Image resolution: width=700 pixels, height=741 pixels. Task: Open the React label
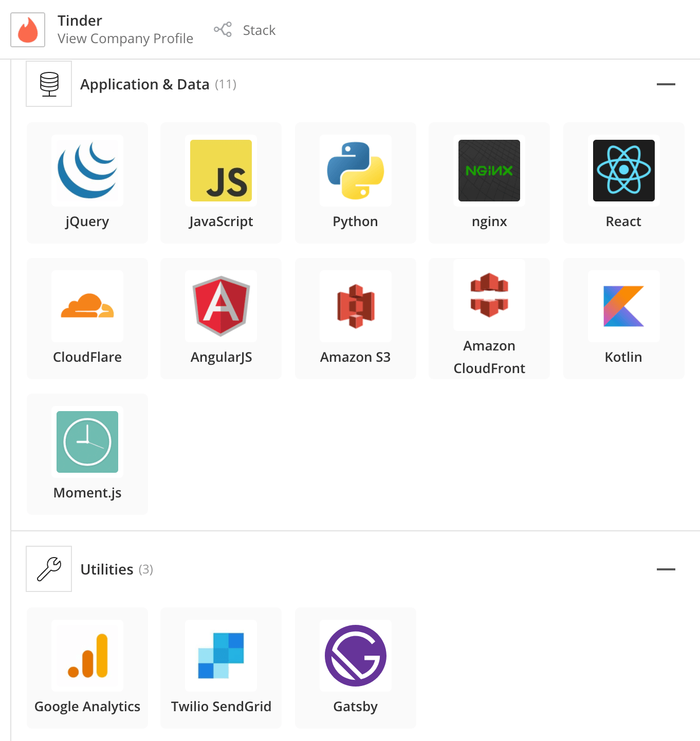click(623, 221)
